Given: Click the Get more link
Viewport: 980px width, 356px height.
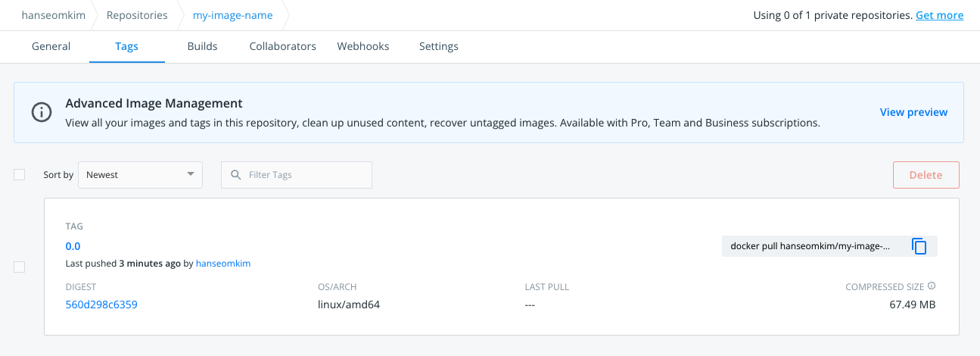Looking at the screenshot, I should [x=939, y=15].
